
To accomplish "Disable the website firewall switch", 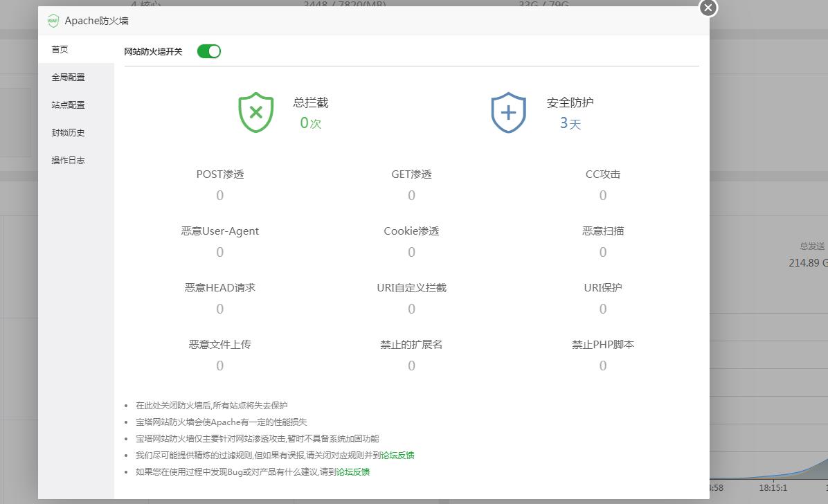I will (208, 51).
